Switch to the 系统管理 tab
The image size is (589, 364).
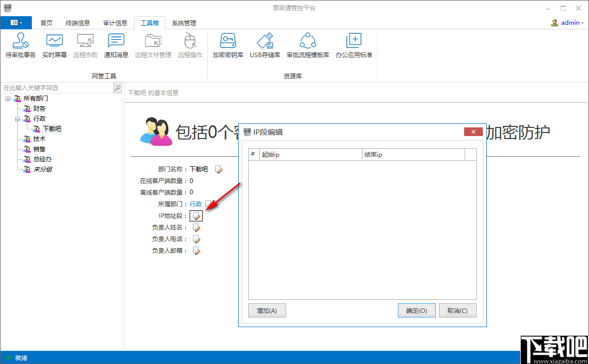(184, 23)
